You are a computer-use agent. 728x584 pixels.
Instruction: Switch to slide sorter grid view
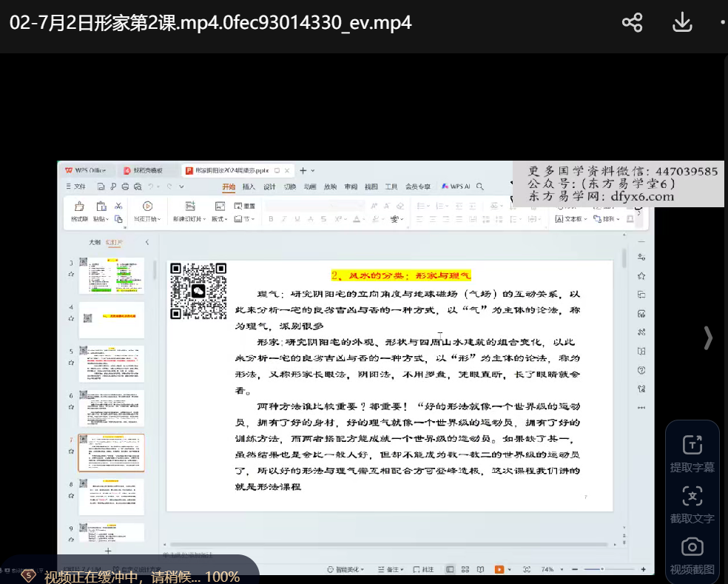tap(465, 569)
